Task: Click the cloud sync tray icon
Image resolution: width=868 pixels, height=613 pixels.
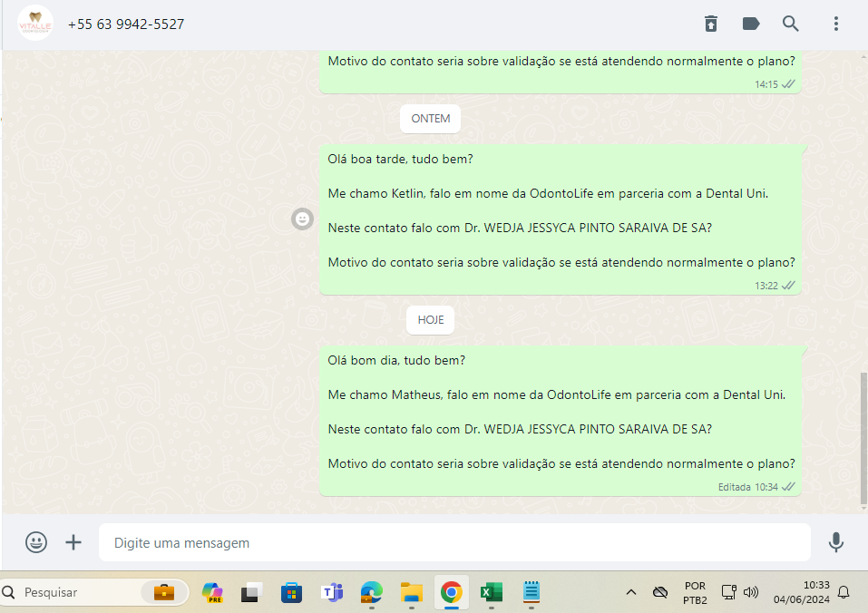Action: coord(660,592)
